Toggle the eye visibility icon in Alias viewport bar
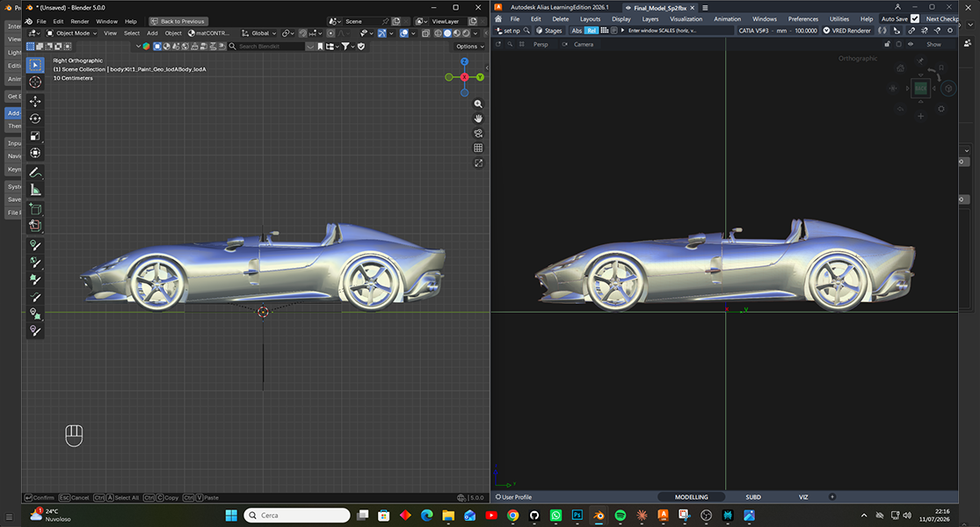Image resolution: width=980 pixels, height=527 pixels. click(x=911, y=44)
